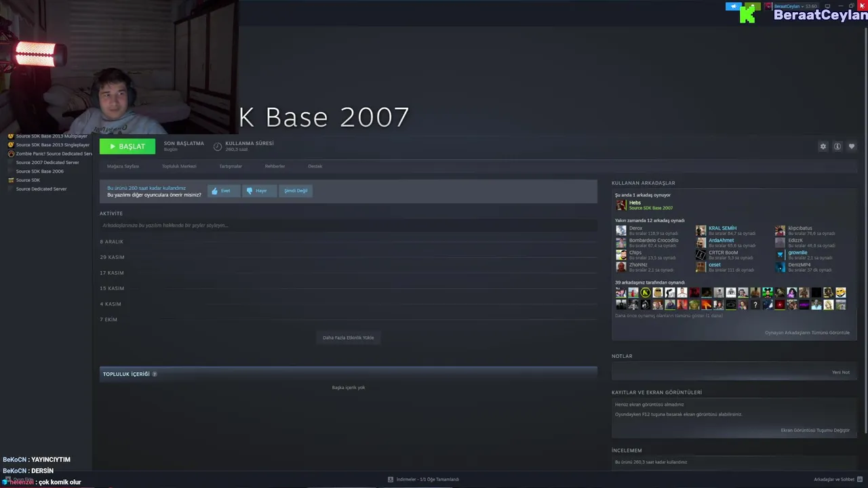This screenshot has width=868, height=488.
Task: Start the app with the green BAŞLAT button
Action: click(x=127, y=146)
